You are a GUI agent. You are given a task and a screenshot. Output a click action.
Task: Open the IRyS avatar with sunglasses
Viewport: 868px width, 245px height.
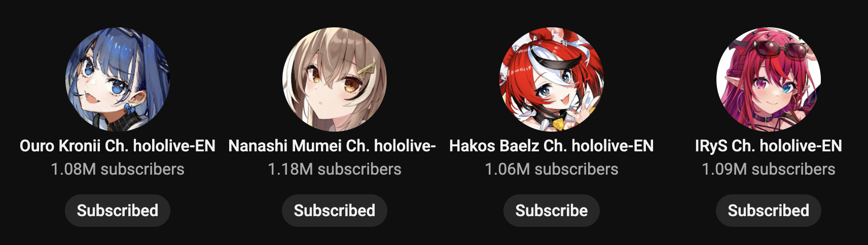[x=769, y=79]
